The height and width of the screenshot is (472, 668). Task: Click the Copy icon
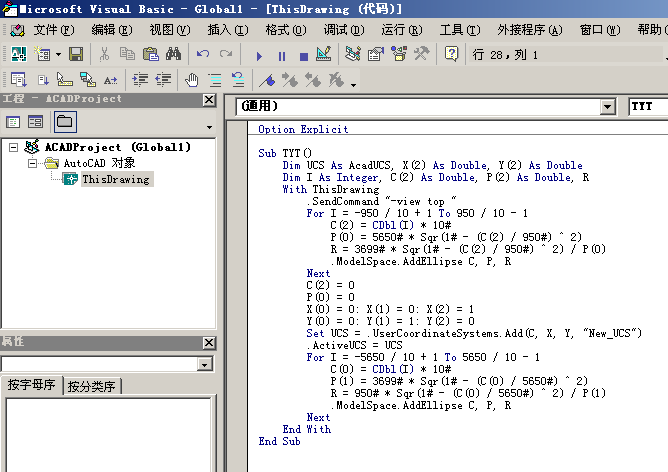tap(127, 54)
